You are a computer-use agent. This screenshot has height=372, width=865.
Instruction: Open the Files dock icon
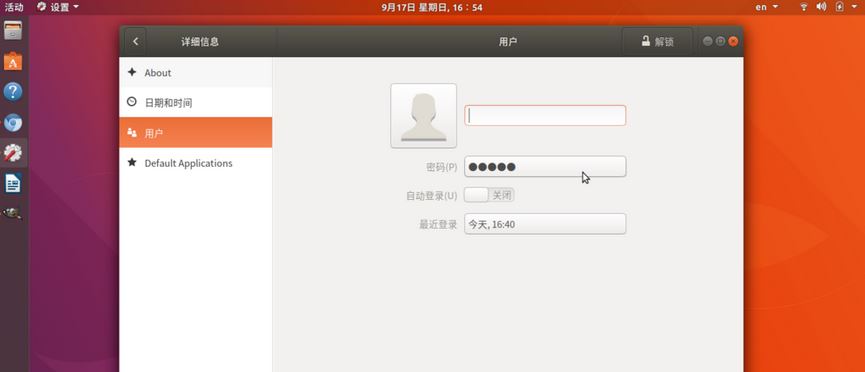pos(13,30)
